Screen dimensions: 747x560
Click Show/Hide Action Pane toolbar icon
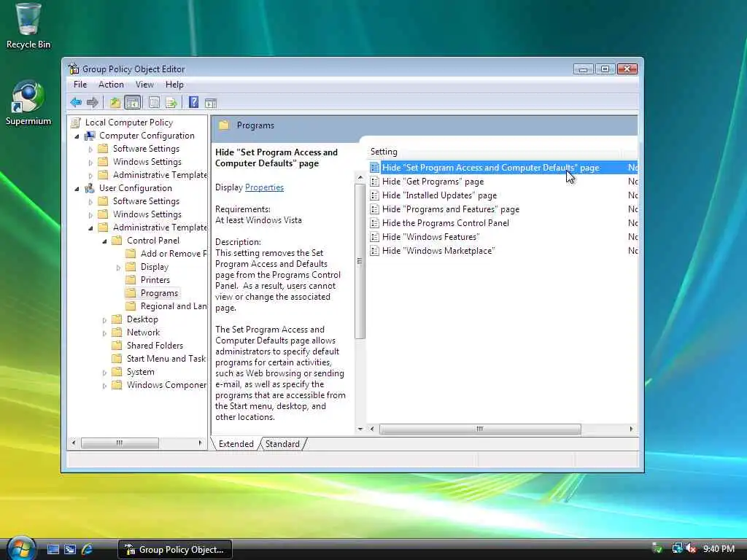click(x=211, y=103)
